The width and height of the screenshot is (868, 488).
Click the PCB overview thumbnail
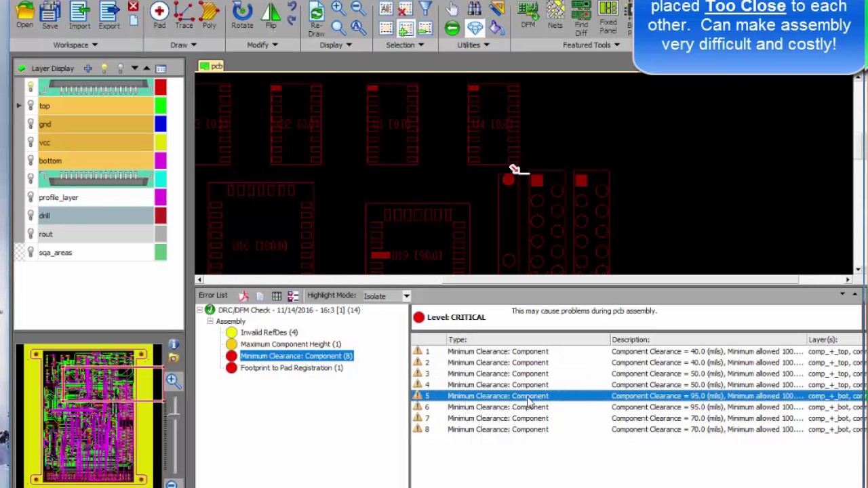click(x=88, y=416)
